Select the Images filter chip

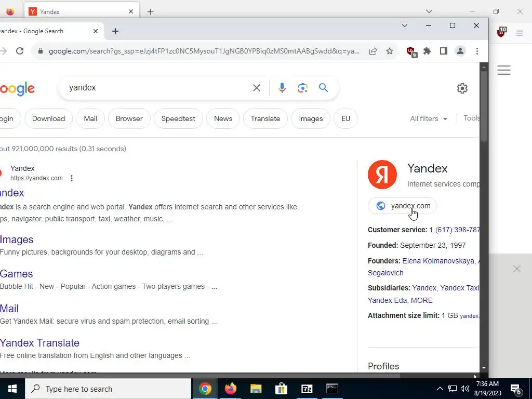(311, 119)
